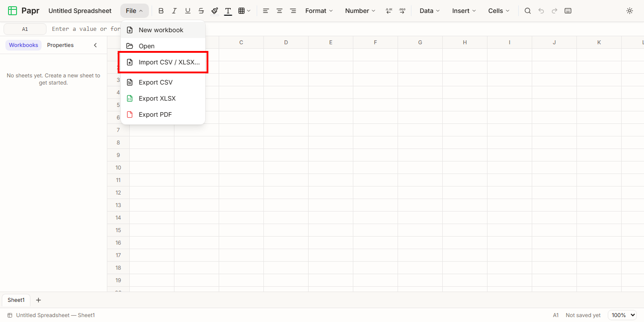Select Export CSV menu entry
Image resolution: width=644 pixels, height=322 pixels.
coord(163,82)
